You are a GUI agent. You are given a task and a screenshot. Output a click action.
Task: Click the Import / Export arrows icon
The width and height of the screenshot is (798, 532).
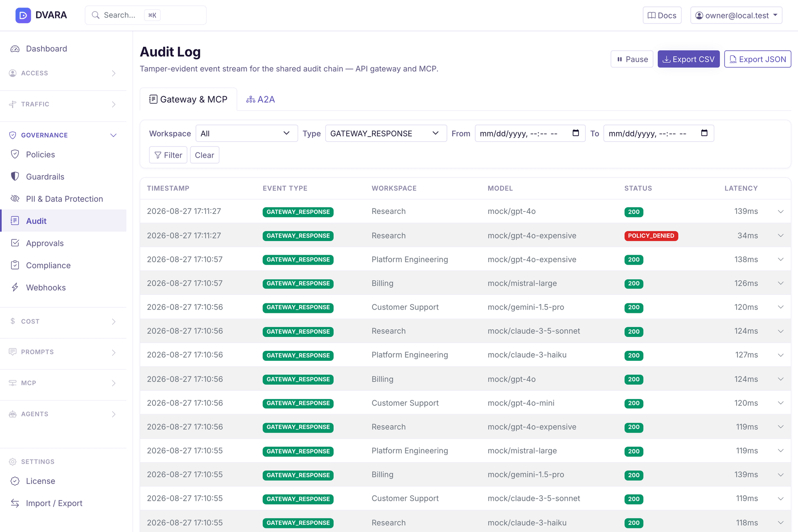[15, 503]
